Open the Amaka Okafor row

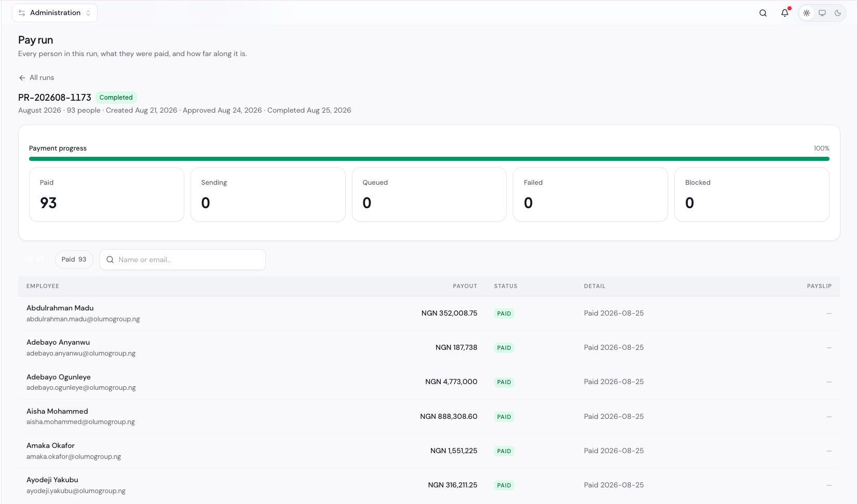[429, 451]
